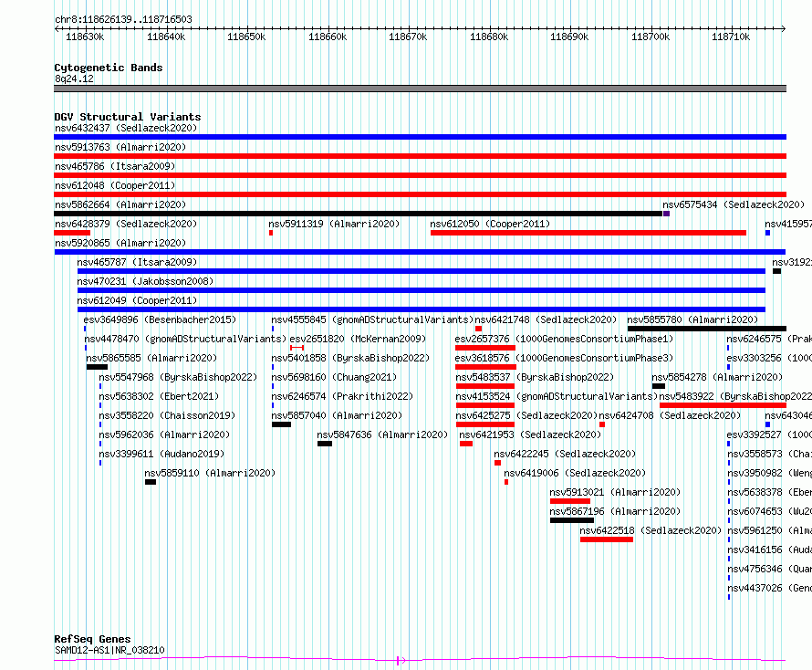Click the black nsv5855780 variant bar

coord(707,329)
